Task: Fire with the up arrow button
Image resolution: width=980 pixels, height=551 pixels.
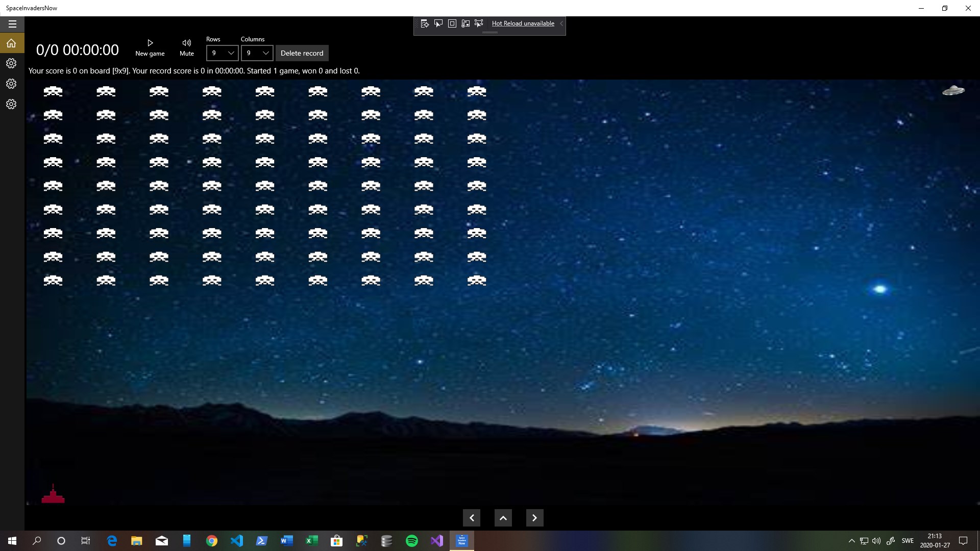Action: click(x=503, y=518)
